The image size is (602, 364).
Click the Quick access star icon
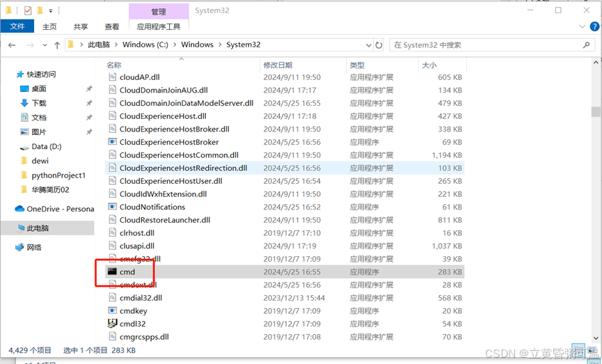pyautogui.click(x=20, y=74)
